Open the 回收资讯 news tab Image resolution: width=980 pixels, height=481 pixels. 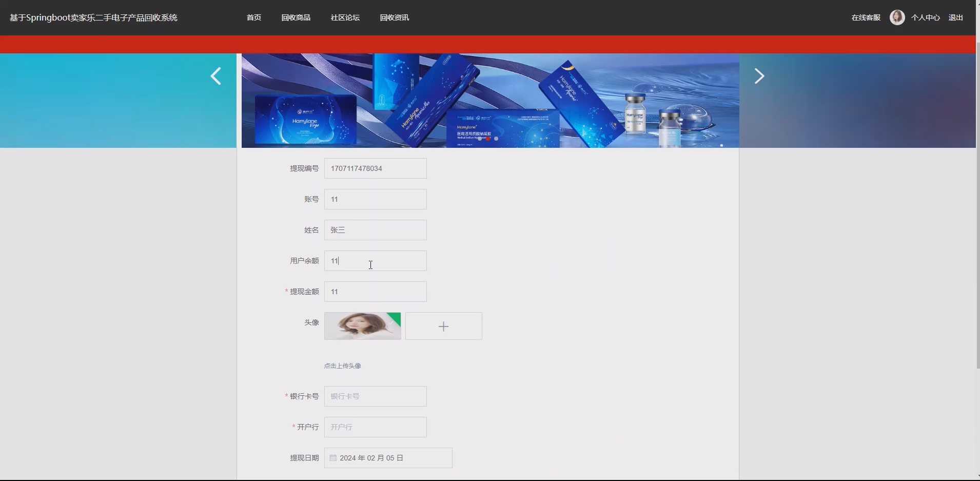pos(394,17)
